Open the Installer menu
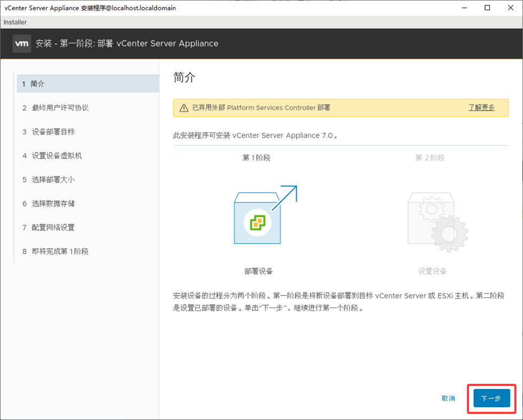Image resolution: width=523 pixels, height=420 pixels. click(15, 22)
